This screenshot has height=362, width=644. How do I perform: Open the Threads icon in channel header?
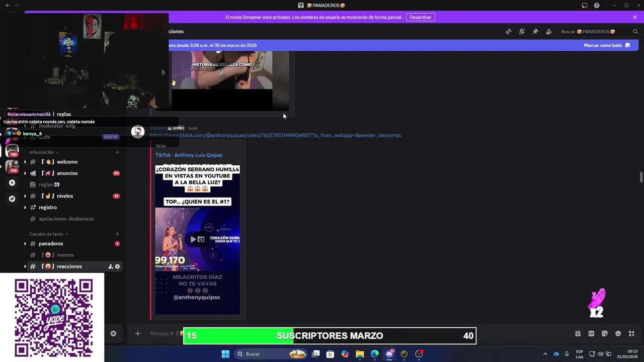coord(508,31)
